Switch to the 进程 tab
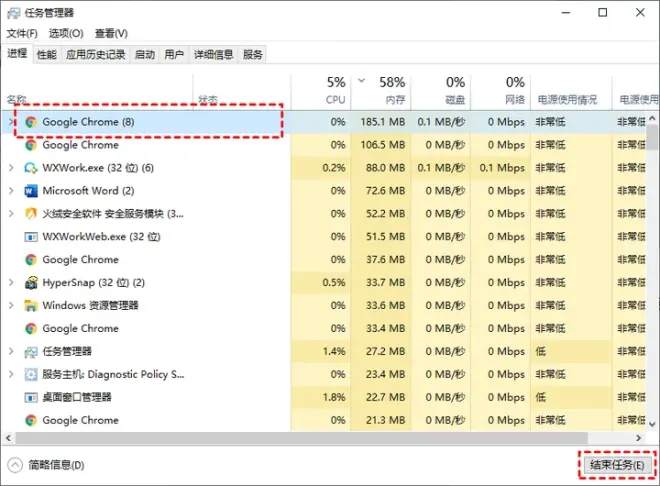660x486 pixels. coord(17,53)
